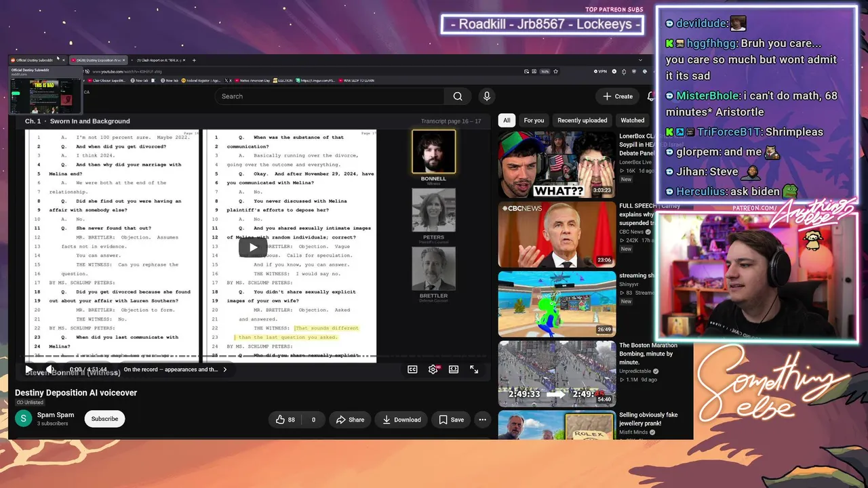Open the 'ELECTION' bookmark

[x=283, y=81]
